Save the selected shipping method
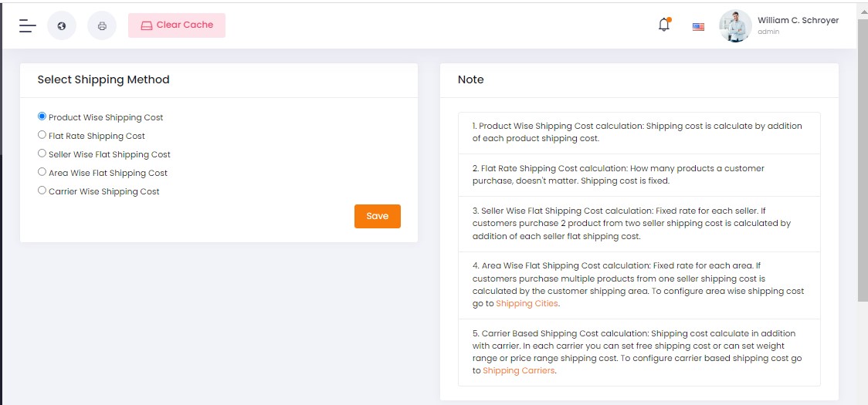Viewport: 868px width, 405px height. pyautogui.click(x=377, y=216)
